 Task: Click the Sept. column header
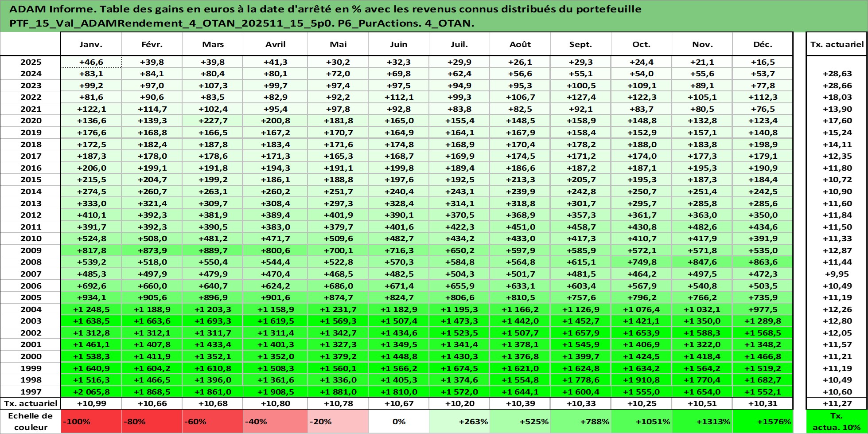point(581,44)
